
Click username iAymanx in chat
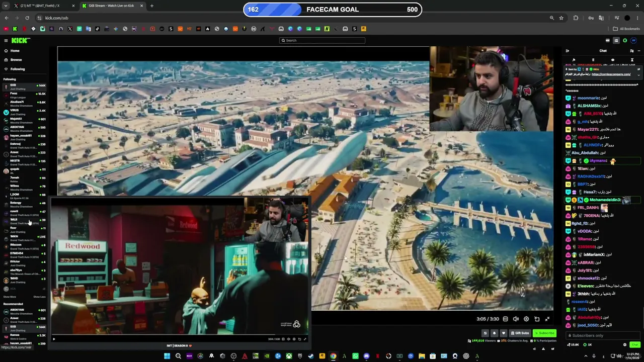click(x=598, y=161)
